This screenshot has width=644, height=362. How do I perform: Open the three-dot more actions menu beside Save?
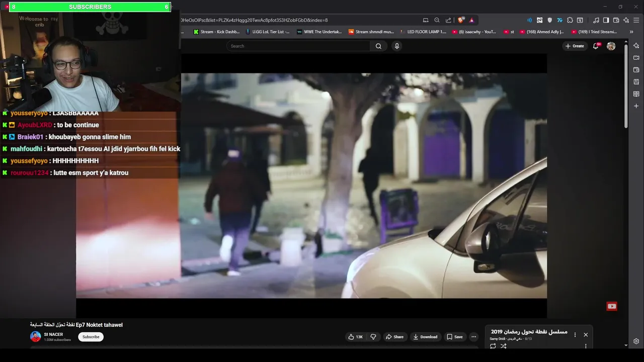tap(474, 337)
